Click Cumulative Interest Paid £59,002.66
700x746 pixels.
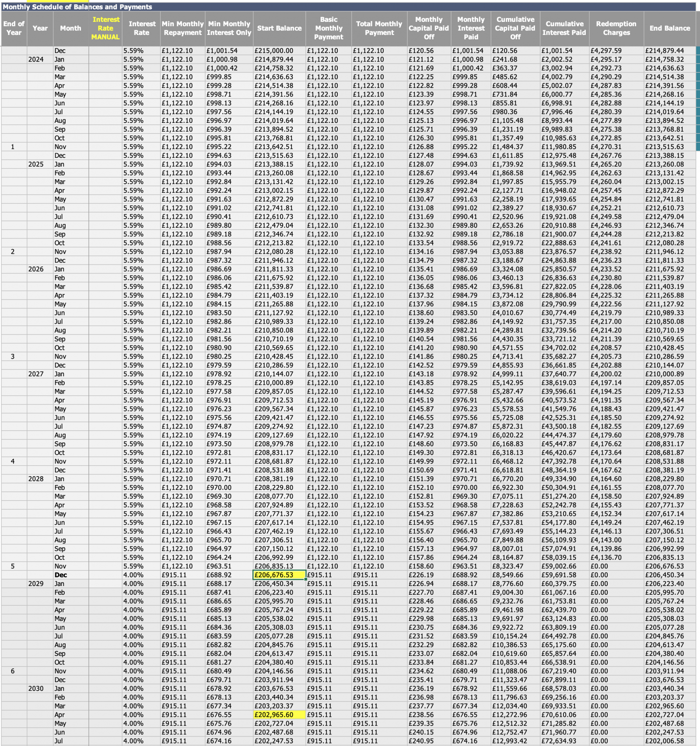pos(564,566)
